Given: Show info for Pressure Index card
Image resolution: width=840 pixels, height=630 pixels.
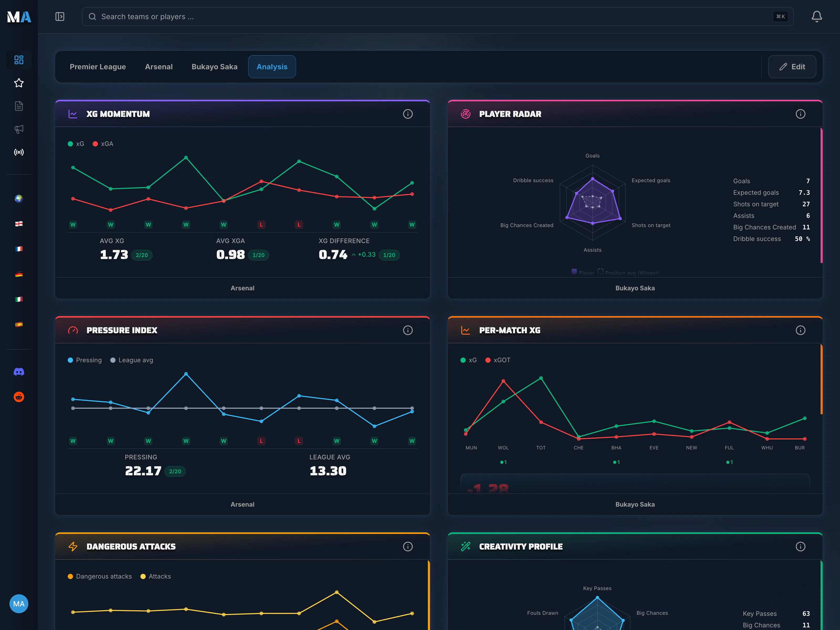Looking at the screenshot, I should [x=408, y=330].
